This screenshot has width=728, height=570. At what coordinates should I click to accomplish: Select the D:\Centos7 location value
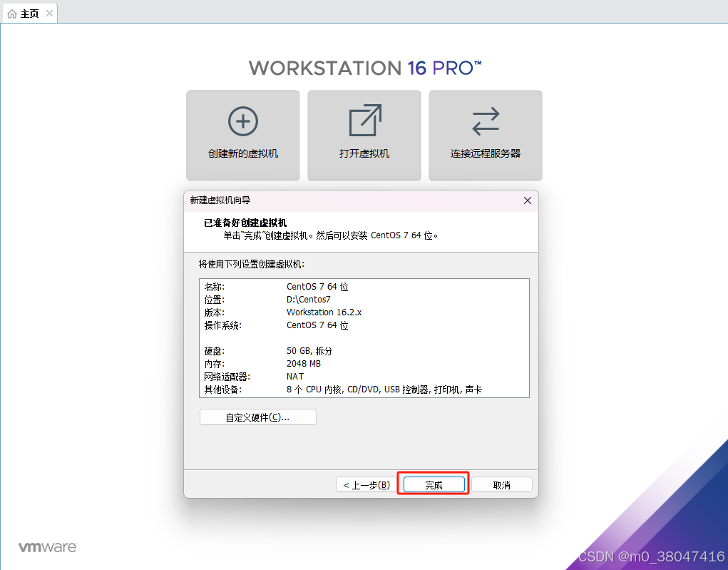(x=308, y=300)
